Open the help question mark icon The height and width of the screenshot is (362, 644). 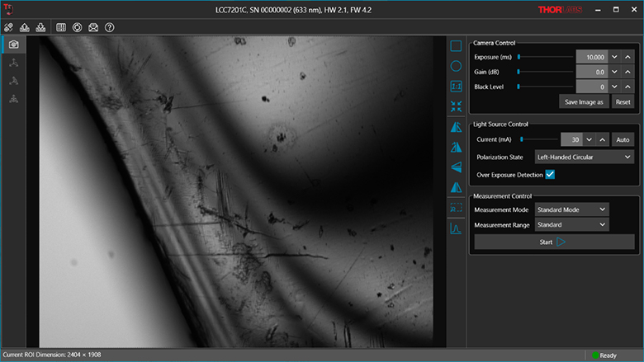[x=108, y=27]
